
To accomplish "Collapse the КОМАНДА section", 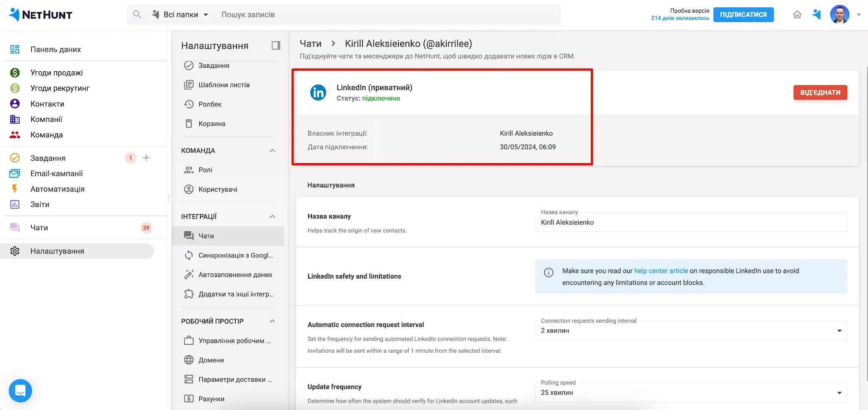I will (273, 151).
